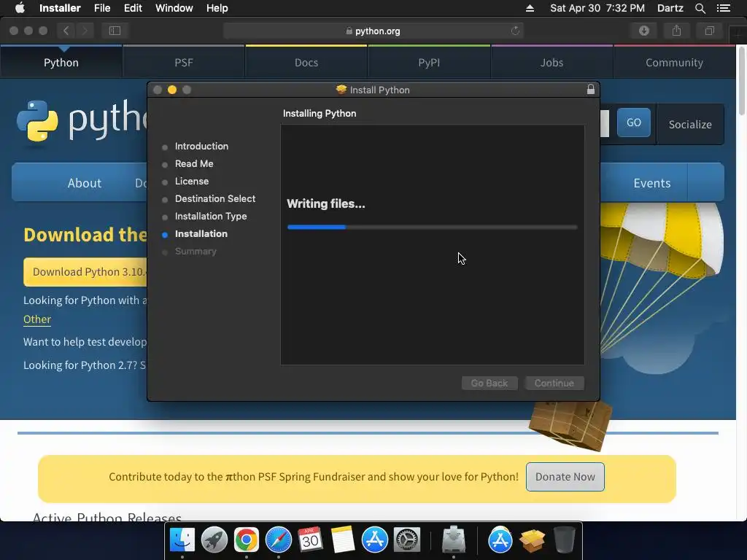Click the Writing files progress bar
The width and height of the screenshot is (747, 560).
(x=433, y=227)
